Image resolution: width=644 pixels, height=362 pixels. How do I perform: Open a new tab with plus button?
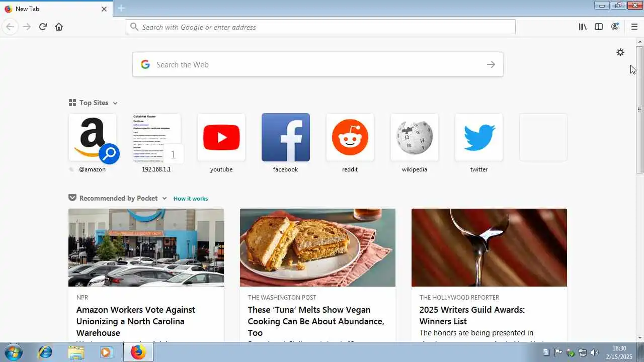click(121, 8)
